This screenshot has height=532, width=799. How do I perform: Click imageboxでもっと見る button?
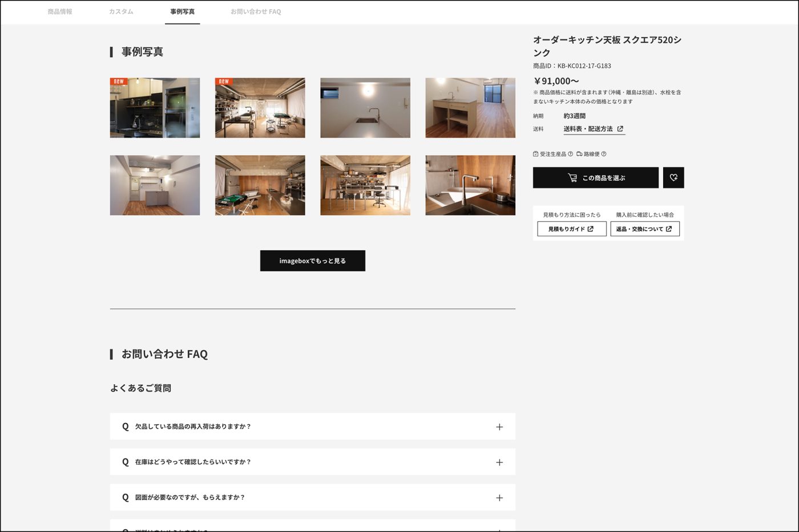click(x=313, y=261)
